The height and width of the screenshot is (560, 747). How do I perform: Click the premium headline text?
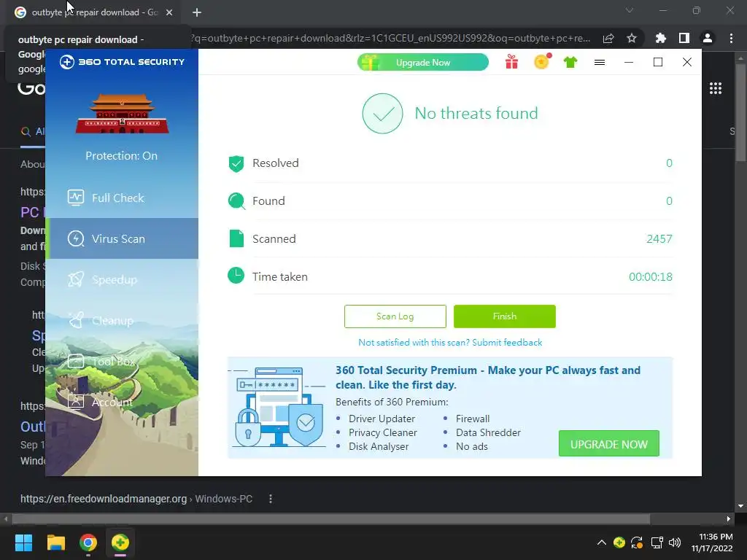488,377
